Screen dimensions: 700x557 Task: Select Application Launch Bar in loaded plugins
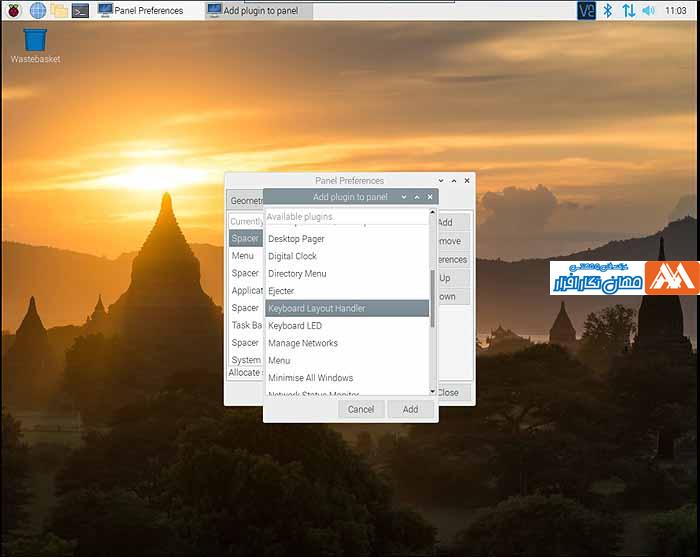[246, 291]
